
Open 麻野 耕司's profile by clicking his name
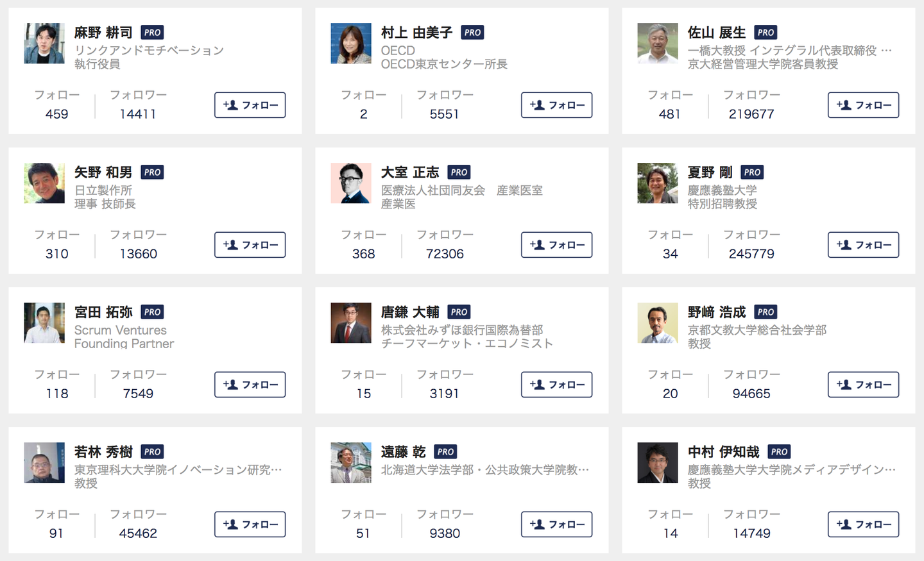pyautogui.click(x=103, y=32)
